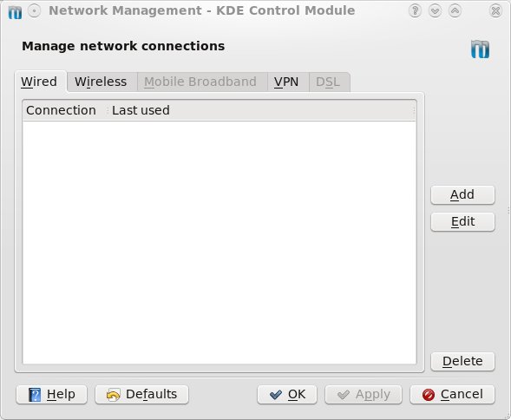Click the minimize down-arrow titlebar icon
The image size is (511, 420).
[435, 10]
